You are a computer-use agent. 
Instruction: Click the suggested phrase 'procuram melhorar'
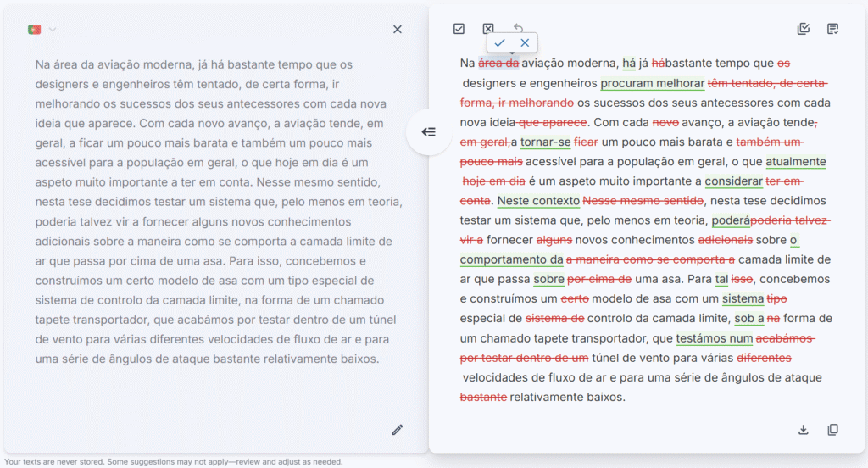[x=653, y=83]
